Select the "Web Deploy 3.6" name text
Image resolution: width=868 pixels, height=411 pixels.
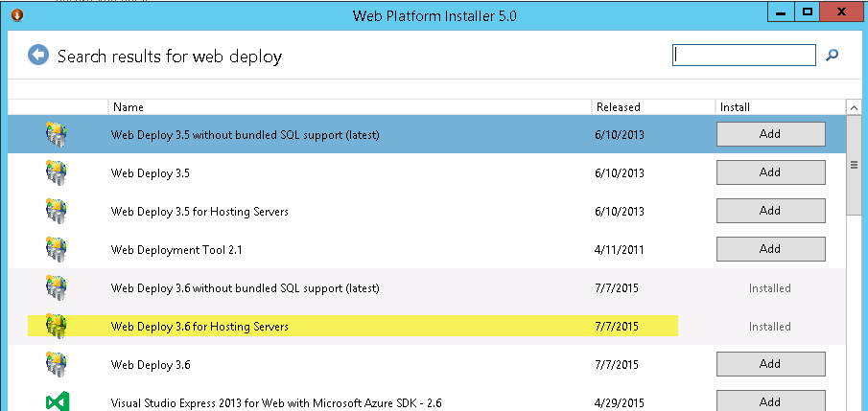click(151, 365)
